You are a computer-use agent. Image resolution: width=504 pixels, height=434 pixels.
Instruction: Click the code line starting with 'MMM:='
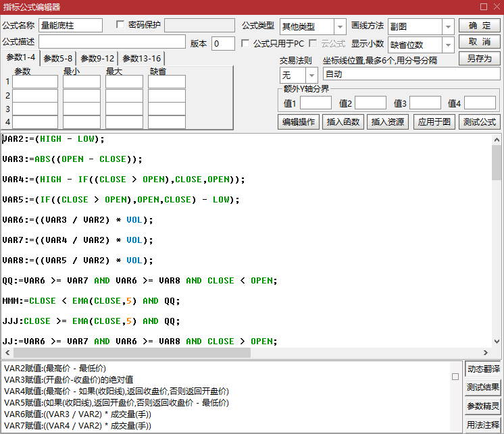(x=91, y=301)
